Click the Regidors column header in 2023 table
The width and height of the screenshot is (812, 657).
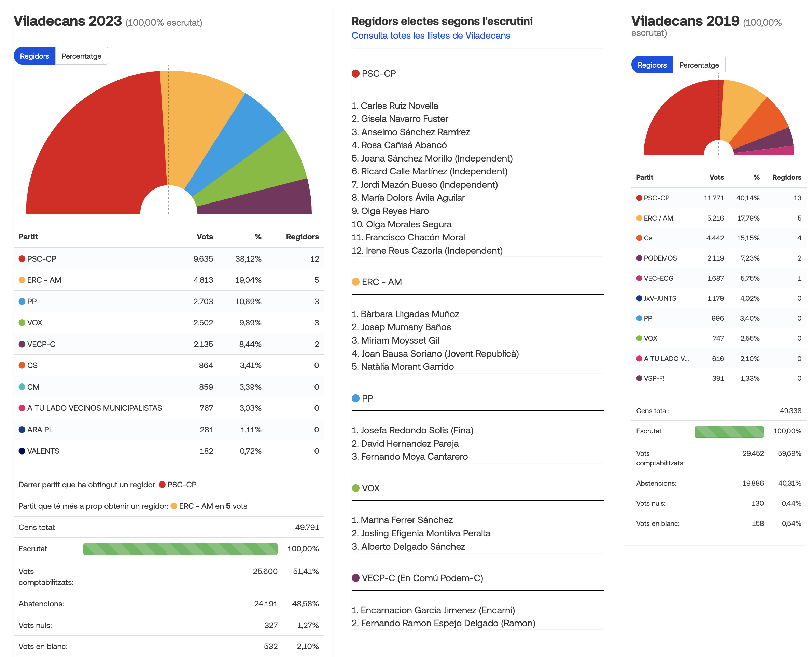[x=302, y=237]
